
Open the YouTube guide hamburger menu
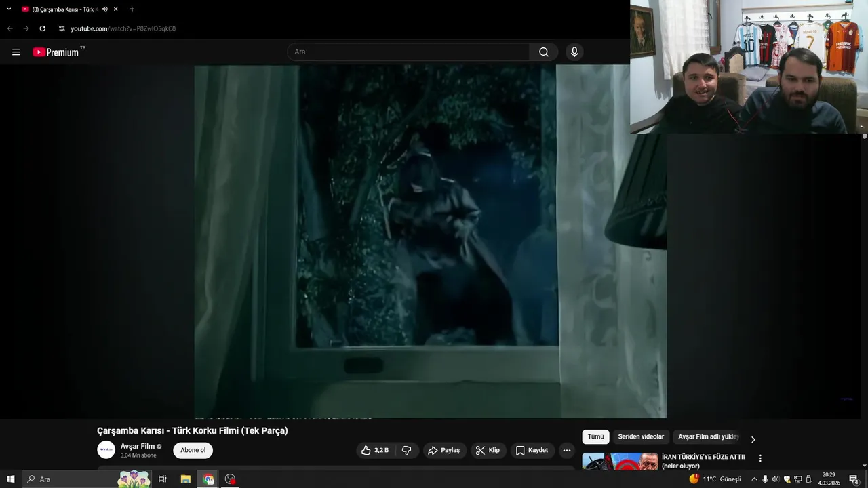tap(16, 52)
